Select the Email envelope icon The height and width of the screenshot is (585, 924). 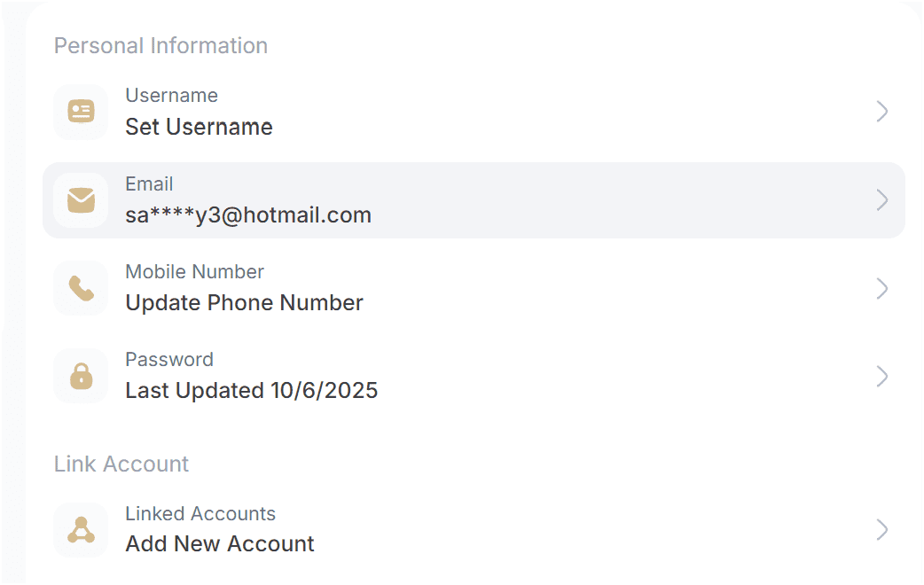pyautogui.click(x=81, y=200)
